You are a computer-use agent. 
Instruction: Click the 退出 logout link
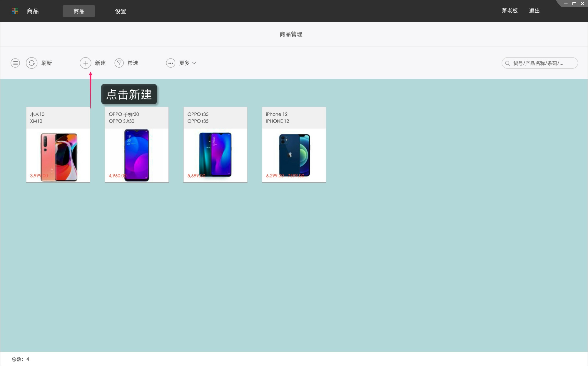point(534,11)
